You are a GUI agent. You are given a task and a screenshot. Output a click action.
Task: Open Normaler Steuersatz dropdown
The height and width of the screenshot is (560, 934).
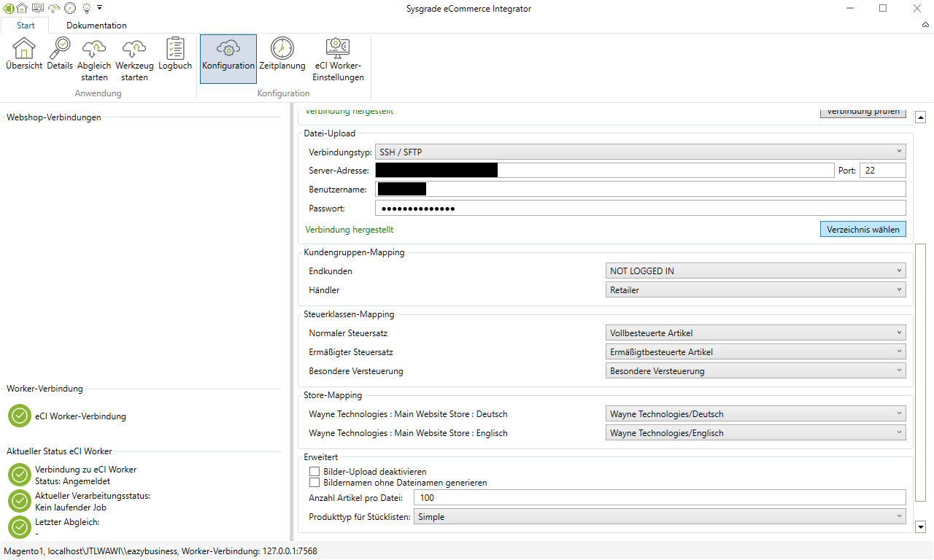(x=756, y=333)
